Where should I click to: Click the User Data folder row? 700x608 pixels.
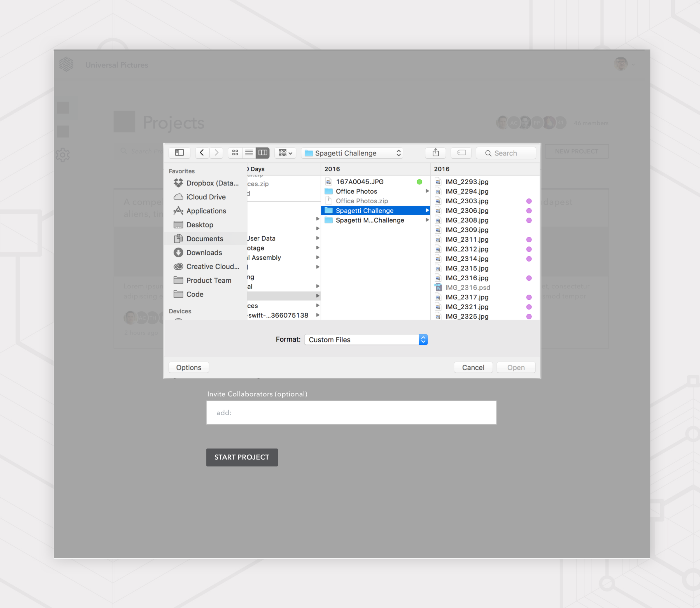click(284, 238)
